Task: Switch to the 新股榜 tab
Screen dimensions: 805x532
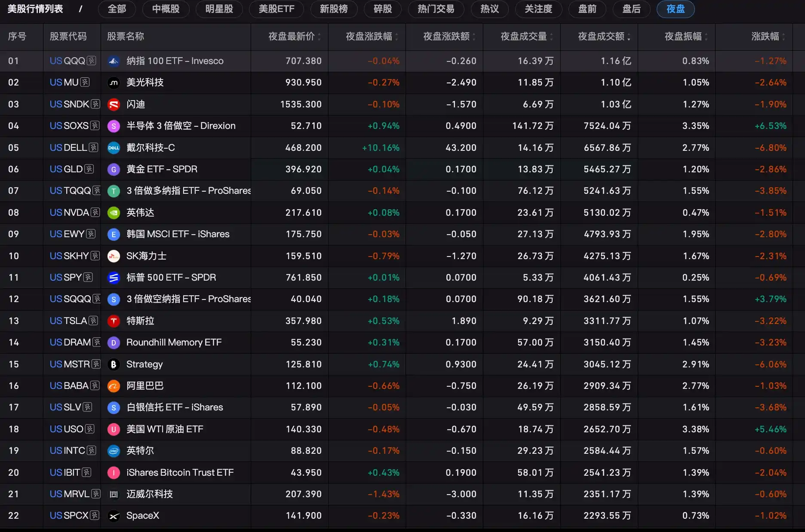Action: click(x=334, y=9)
